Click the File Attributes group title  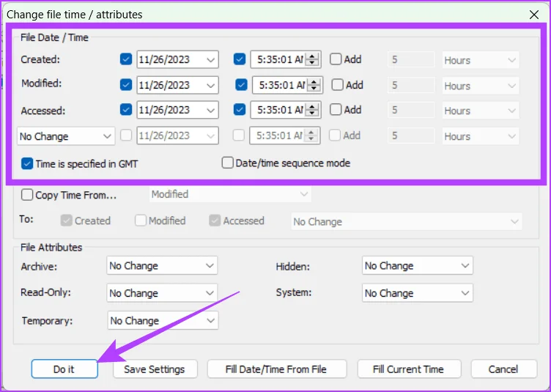(x=51, y=247)
